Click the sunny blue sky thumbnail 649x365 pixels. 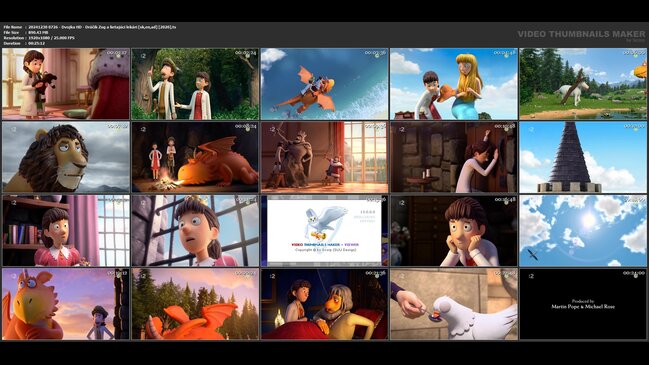pos(583,231)
